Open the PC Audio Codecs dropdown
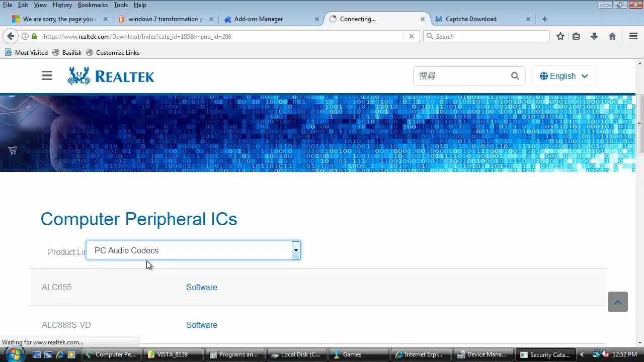This screenshot has width=644, height=362. pyautogui.click(x=193, y=250)
